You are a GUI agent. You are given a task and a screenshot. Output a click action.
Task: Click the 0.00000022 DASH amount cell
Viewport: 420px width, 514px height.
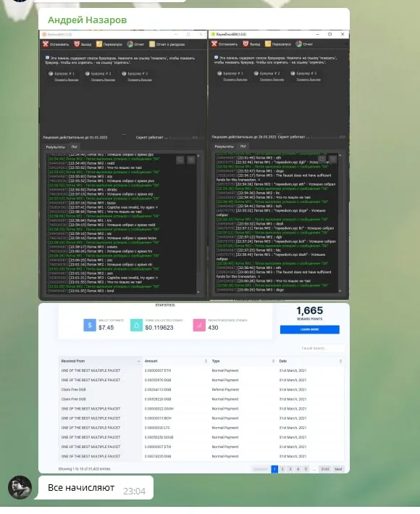pos(159,409)
